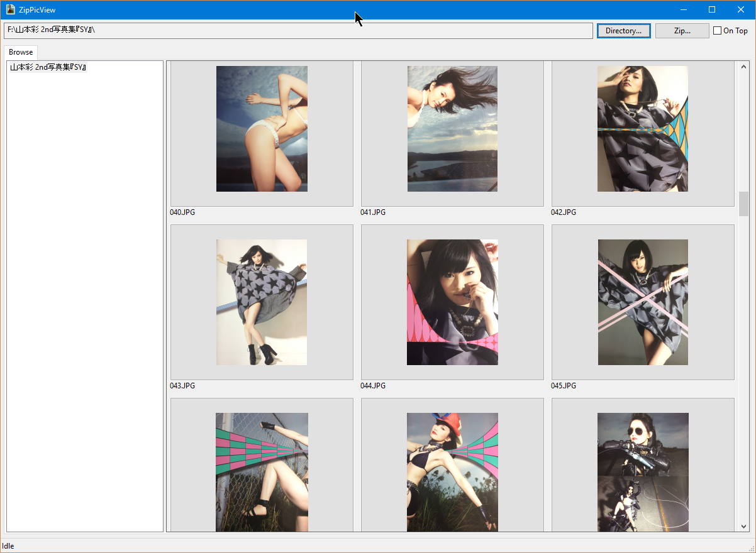The image size is (756, 553).
Task: Maximize the ZipPicView window
Action: tap(712, 9)
